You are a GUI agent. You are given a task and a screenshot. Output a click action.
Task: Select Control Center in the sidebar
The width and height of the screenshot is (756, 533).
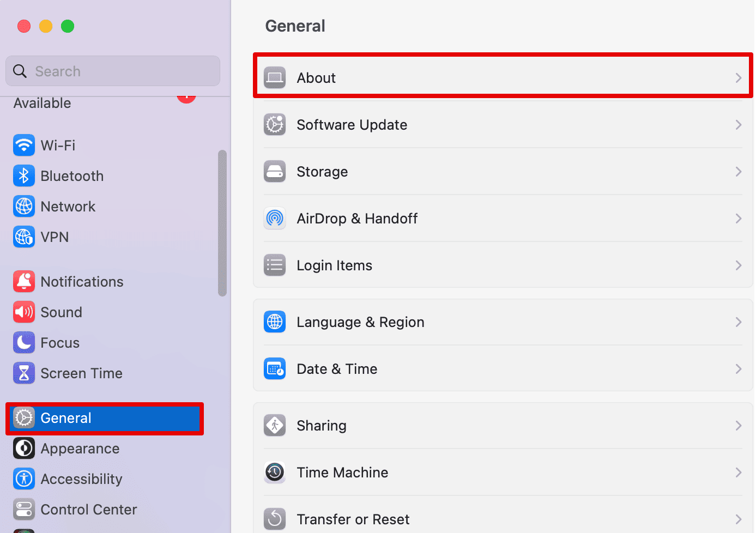pyautogui.click(x=88, y=509)
